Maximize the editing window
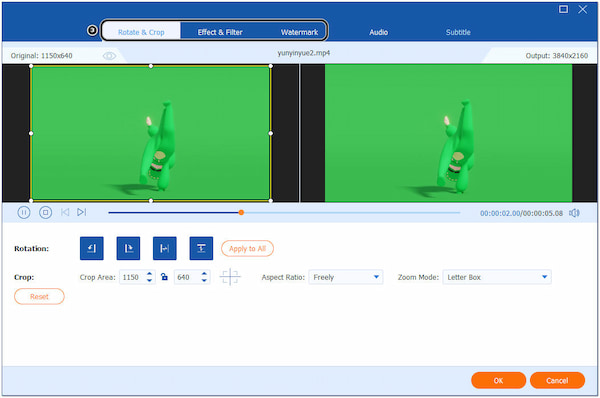600x398 pixels. [563, 9]
